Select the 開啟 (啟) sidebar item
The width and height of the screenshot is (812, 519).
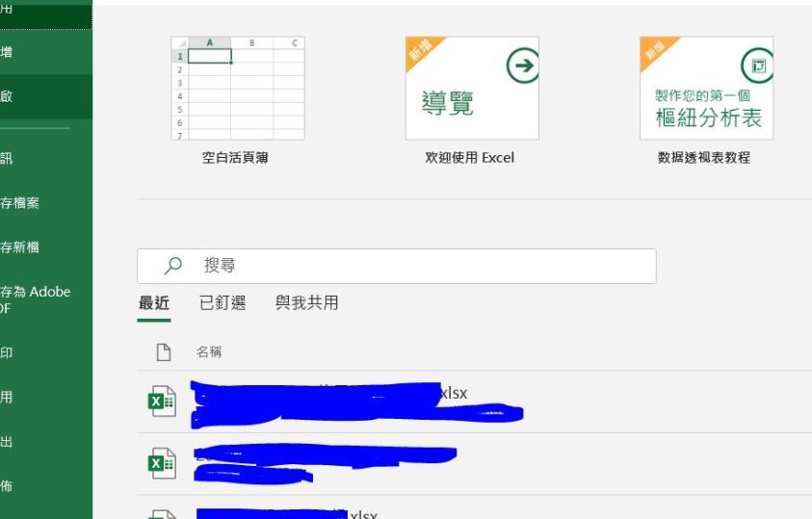pyautogui.click(x=45, y=96)
